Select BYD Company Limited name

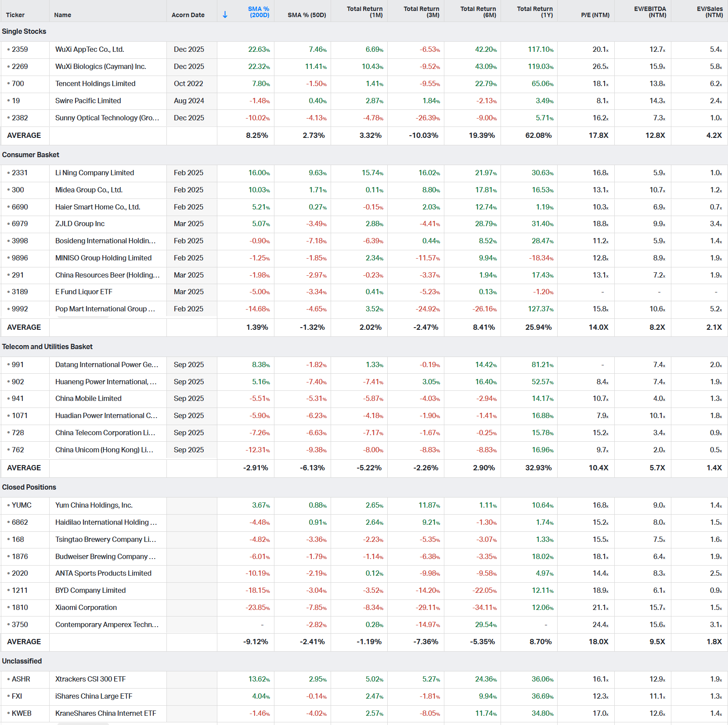click(x=90, y=591)
